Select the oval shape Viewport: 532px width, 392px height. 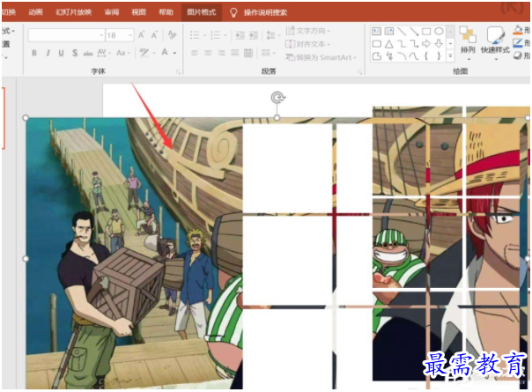click(439, 32)
